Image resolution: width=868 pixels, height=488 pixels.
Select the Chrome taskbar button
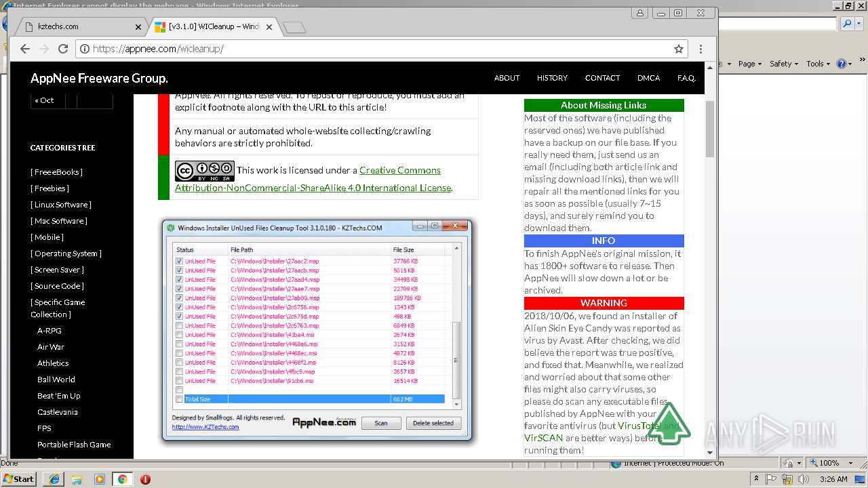122,479
